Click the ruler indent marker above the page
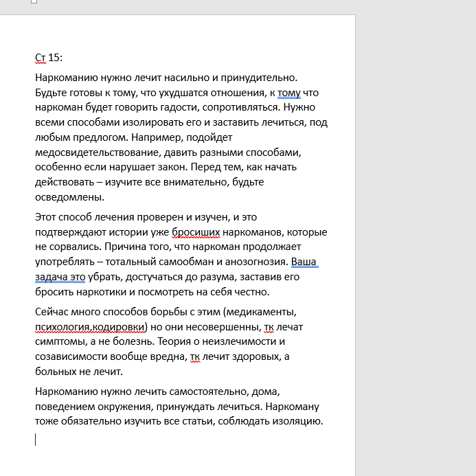This screenshot has height=476, width=476. tap(34, 1)
